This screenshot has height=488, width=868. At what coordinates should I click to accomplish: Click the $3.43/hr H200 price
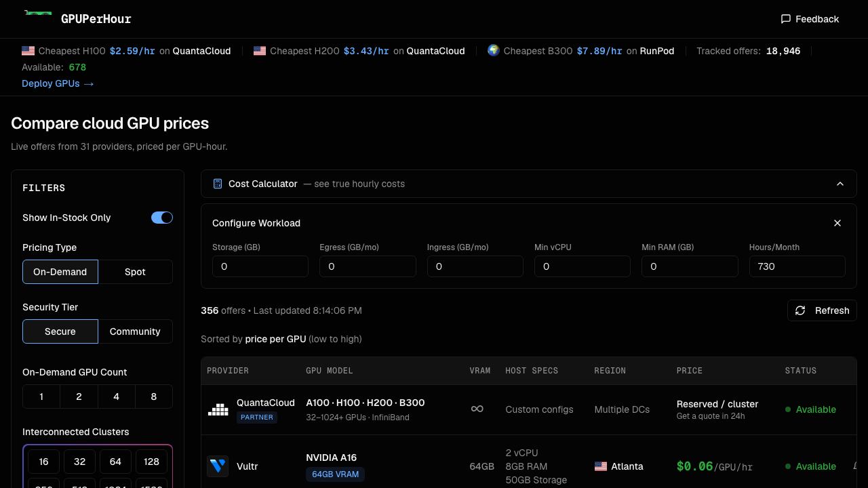[x=366, y=51]
